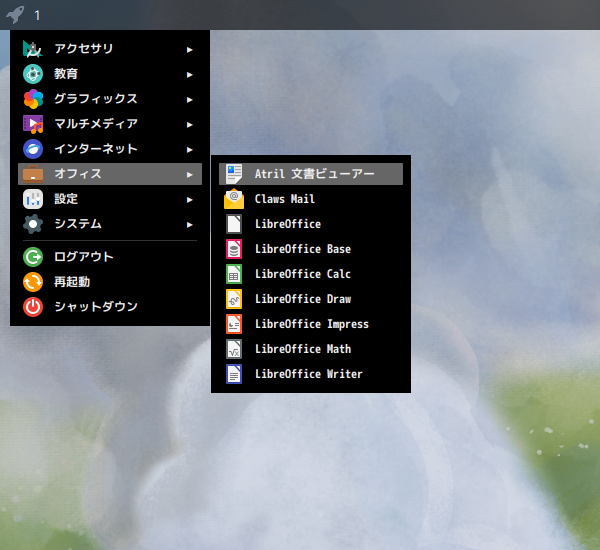Image resolution: width=600 pixels, height=550 pixels.
Task: Launch Atril 文書ビューアー from label
Action: point(315,174)
